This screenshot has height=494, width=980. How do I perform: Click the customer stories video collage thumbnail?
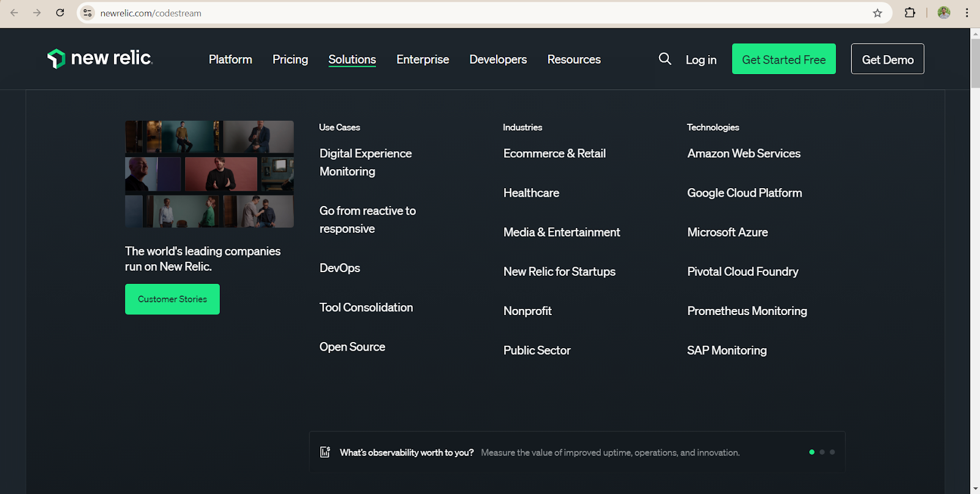(x=209, y=174)
